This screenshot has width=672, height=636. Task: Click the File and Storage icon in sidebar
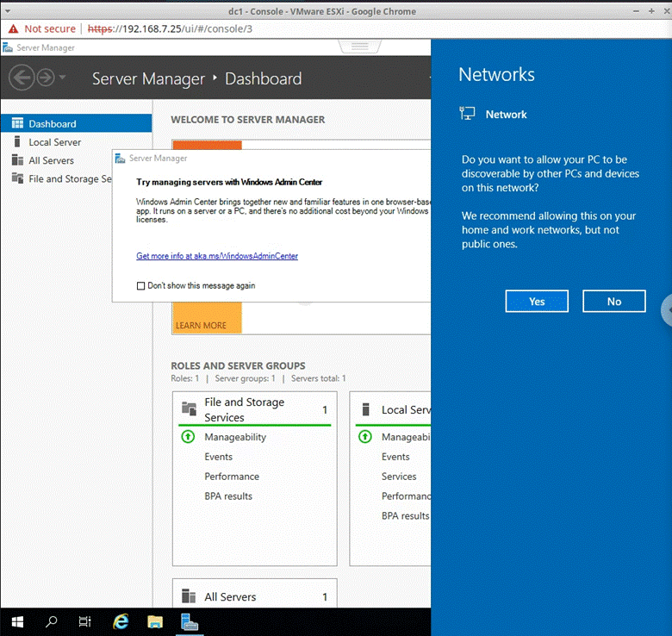point(17,178)
